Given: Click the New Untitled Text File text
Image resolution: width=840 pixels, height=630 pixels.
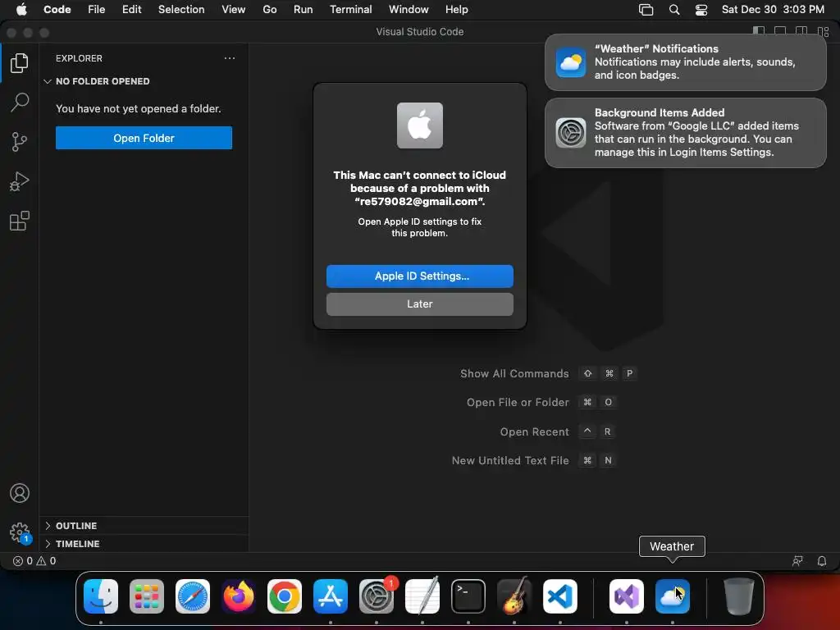Looking at the screenshot, I should pos(510,460).
